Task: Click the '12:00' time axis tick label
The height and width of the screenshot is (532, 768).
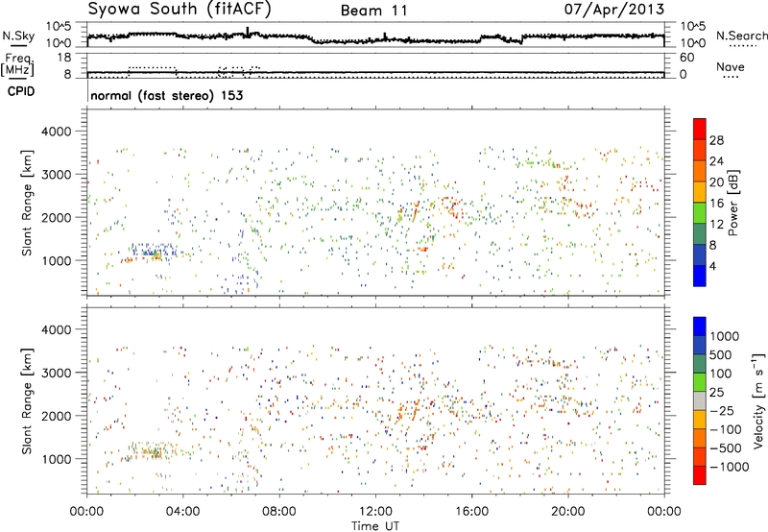Action: point(375,512)
